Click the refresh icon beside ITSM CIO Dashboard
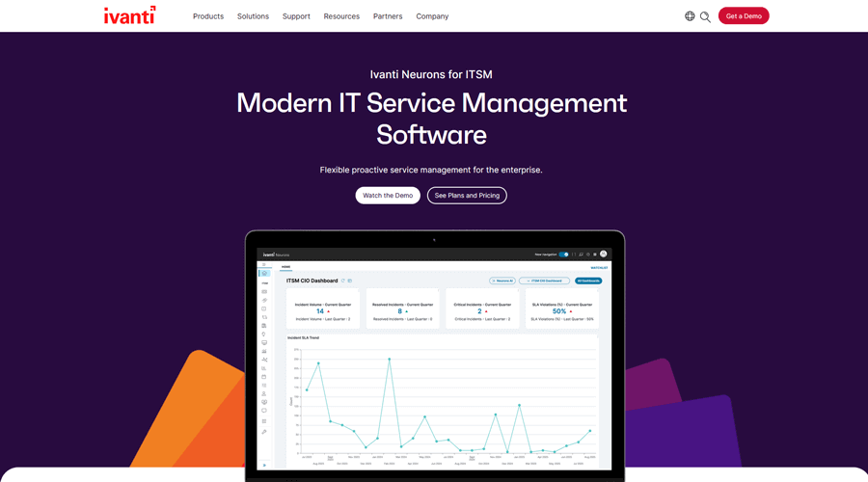Viewport: 868px width, 482px height. tap(343, 281)
